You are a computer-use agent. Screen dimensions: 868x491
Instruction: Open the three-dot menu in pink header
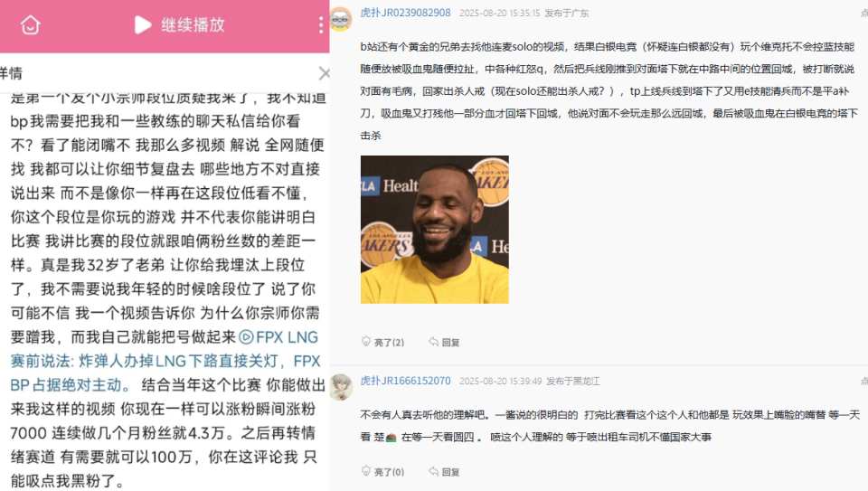[x=320, y=25]
